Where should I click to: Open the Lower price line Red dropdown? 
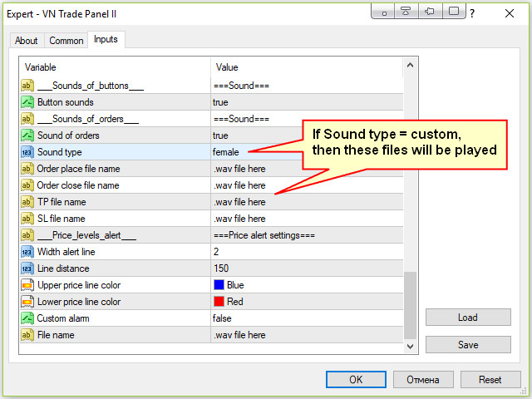234,302
